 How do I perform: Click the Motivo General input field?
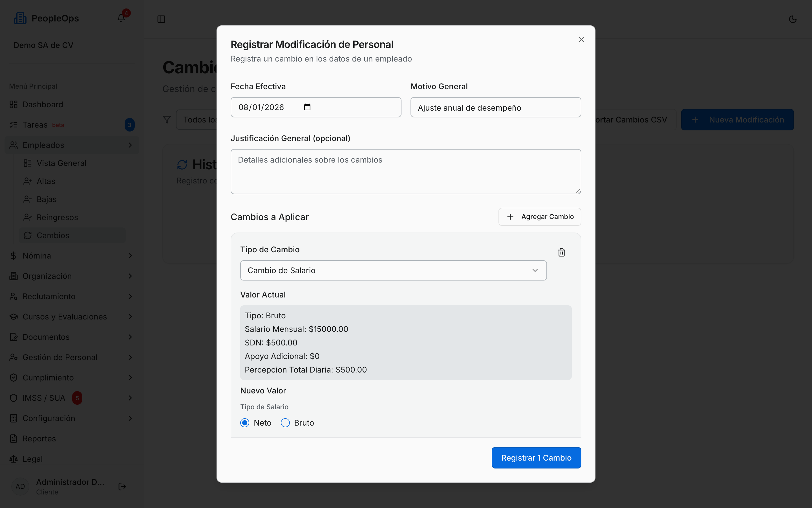point(496,107)
